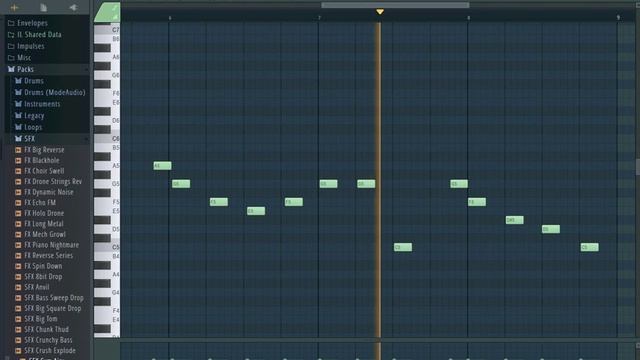640x360 pixels.
Task: Click the FX Blackhole sample icon
Action: point(18,160)
